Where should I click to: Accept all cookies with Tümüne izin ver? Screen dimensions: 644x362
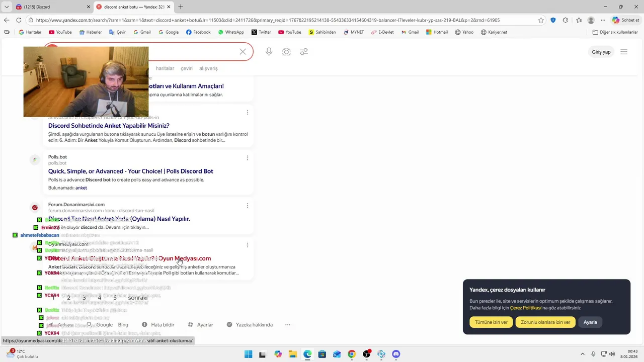pyautogui.click(x=491, y=322)
